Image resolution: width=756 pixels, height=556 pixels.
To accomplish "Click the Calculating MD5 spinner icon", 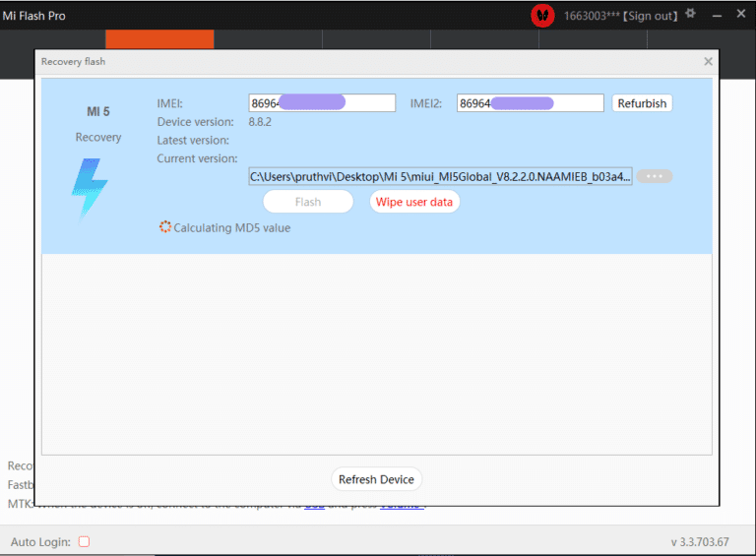I will point(165,227).
